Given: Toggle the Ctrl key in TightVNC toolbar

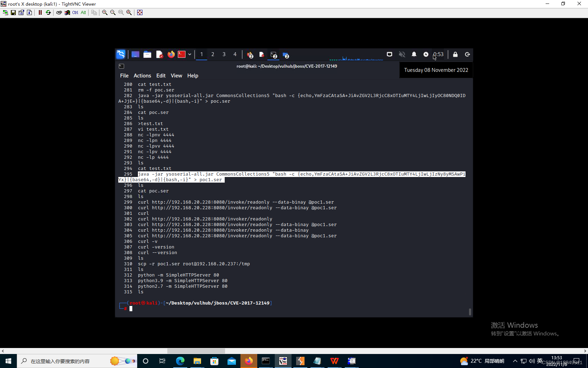Looking at the screenshot, I should click(x=75, y=13).
